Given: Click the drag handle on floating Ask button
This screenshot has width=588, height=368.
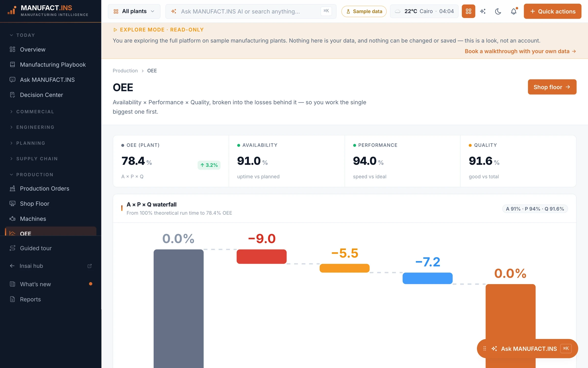Looking at the screenshot, I should tap(485, 349).
